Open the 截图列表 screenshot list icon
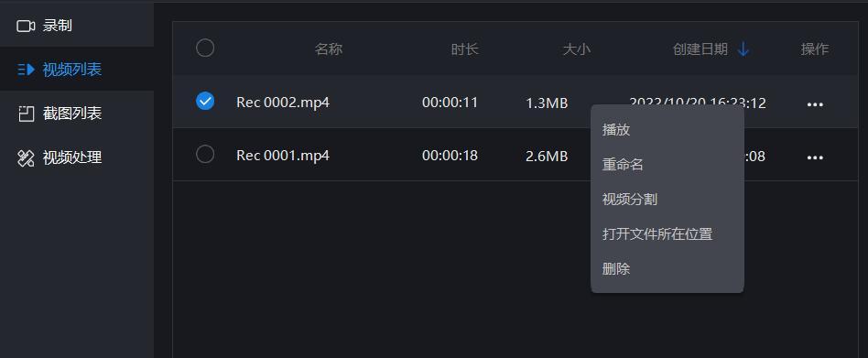 pos(26,114)
